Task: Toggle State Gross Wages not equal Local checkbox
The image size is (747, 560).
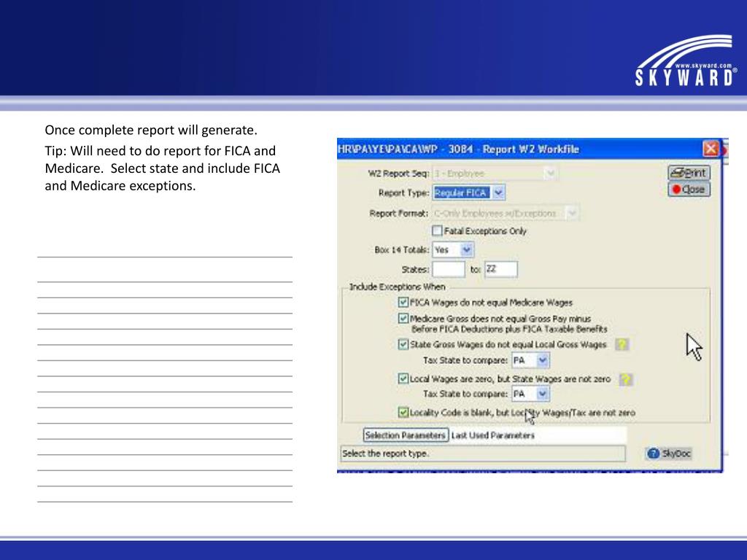Action: [x=403, y=344]
